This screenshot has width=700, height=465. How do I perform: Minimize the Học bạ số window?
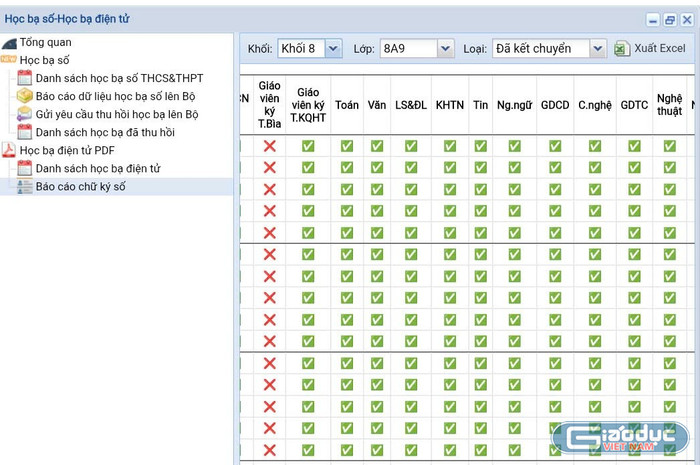653,20
